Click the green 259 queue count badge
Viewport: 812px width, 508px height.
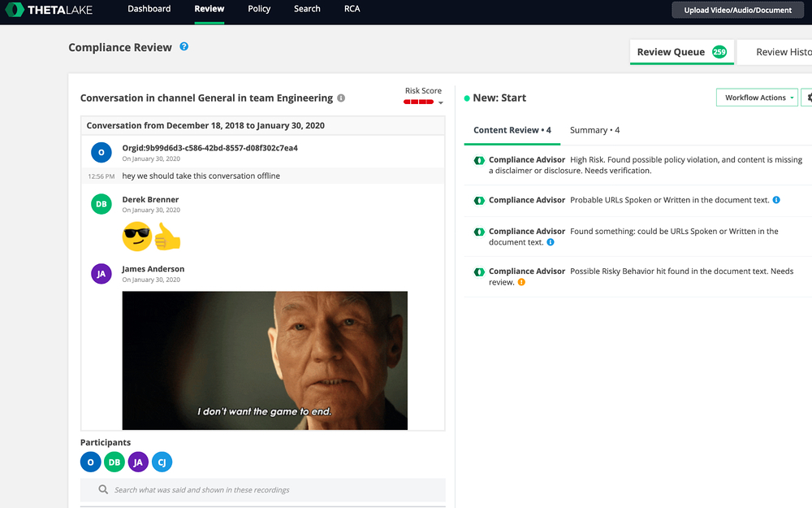pyautogui.click(x=719, y=52)
